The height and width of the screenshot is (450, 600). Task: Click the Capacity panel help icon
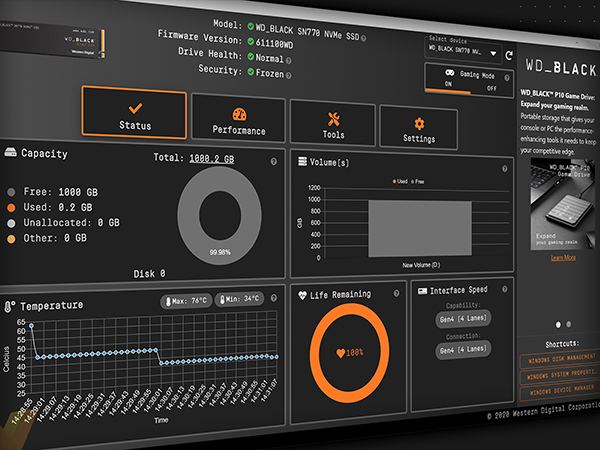click(x=274, y=161)
